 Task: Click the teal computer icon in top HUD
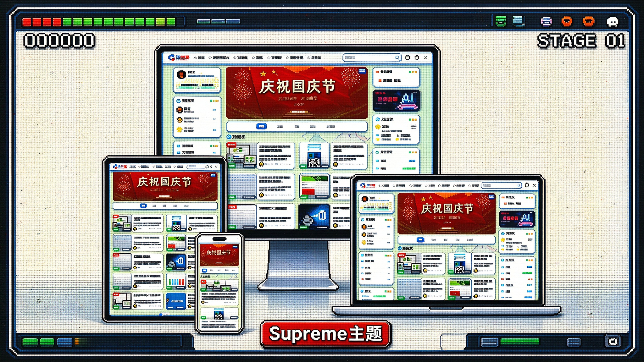click(x=519, y=21)
